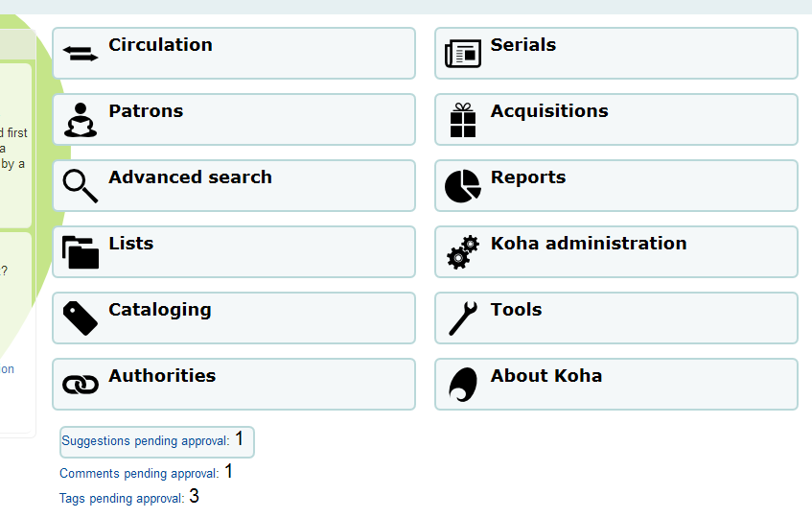Click the Serials newspaper icon
The height and width of the screenshot is (518, 812).
coord(463,55)
